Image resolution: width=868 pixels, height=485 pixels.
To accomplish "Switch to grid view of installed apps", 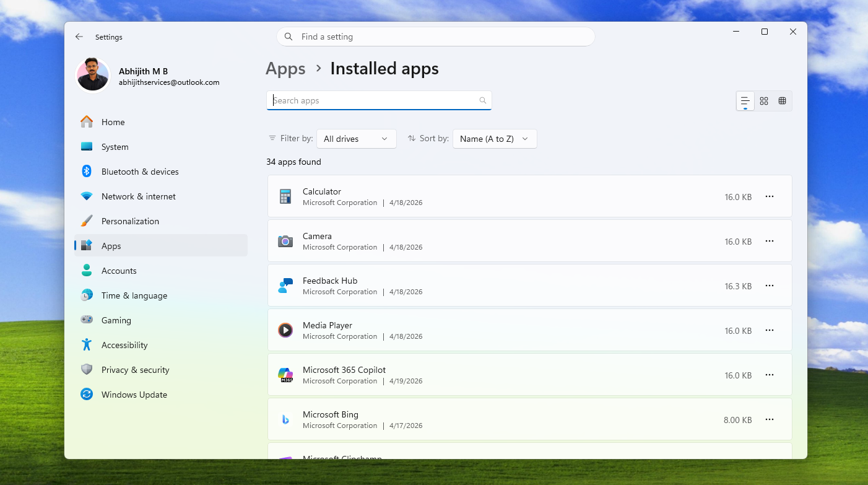I will tap(764, 100).
